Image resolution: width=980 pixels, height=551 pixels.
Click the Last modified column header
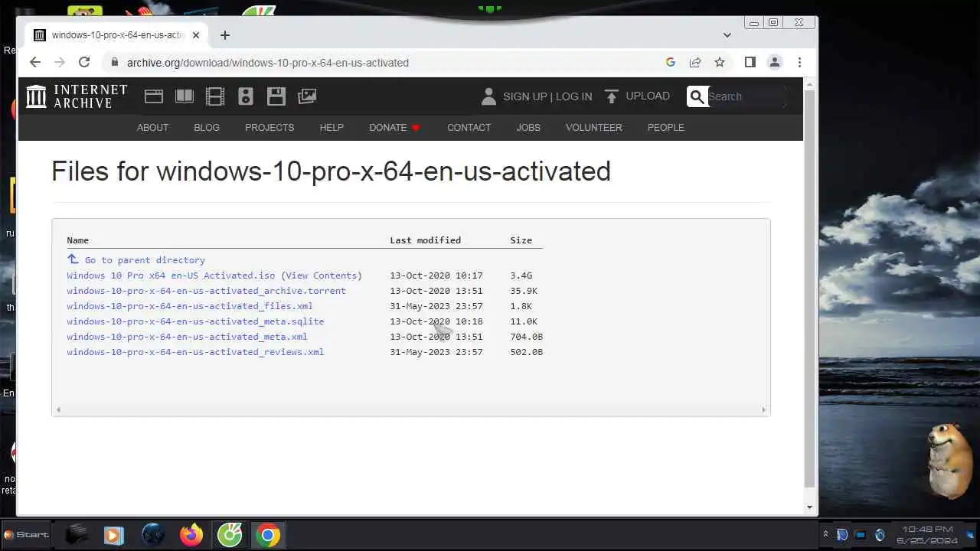tap(426, 240)
